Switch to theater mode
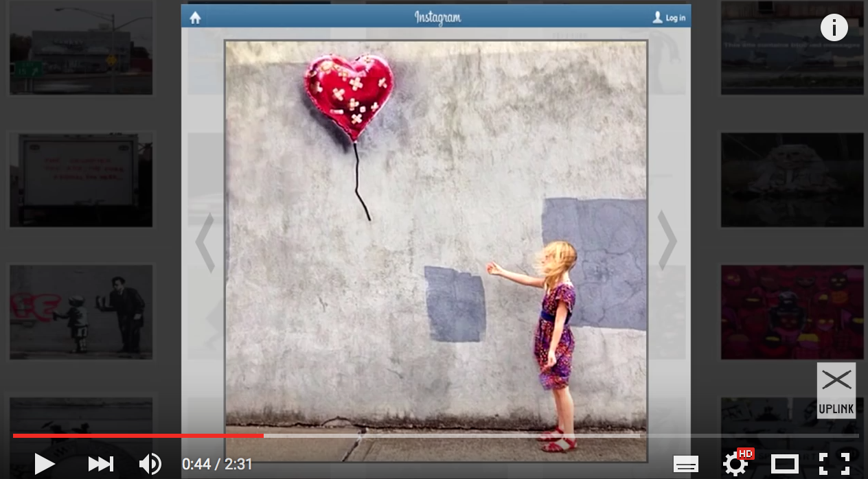This screenshot has height=479, width=868. pyautogui.click(x=785, y=464)
